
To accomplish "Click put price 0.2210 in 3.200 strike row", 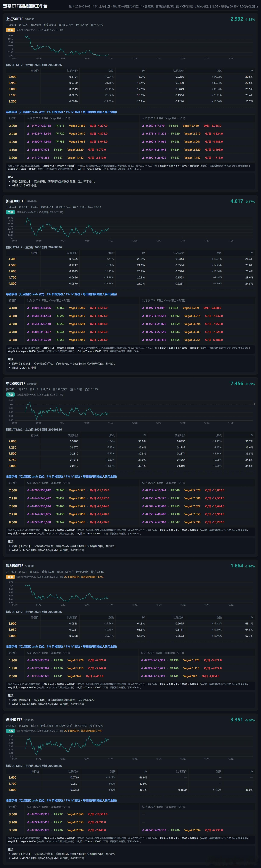I will tap(180, 101).
